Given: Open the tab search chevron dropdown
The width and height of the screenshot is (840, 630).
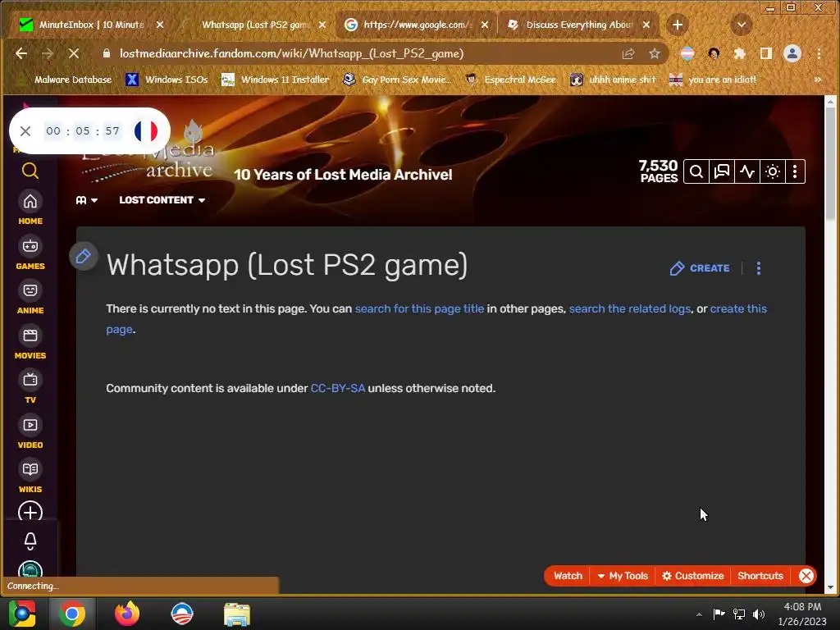Looking at the screenshot, I should pyautogui.click(x=742, y=25).
